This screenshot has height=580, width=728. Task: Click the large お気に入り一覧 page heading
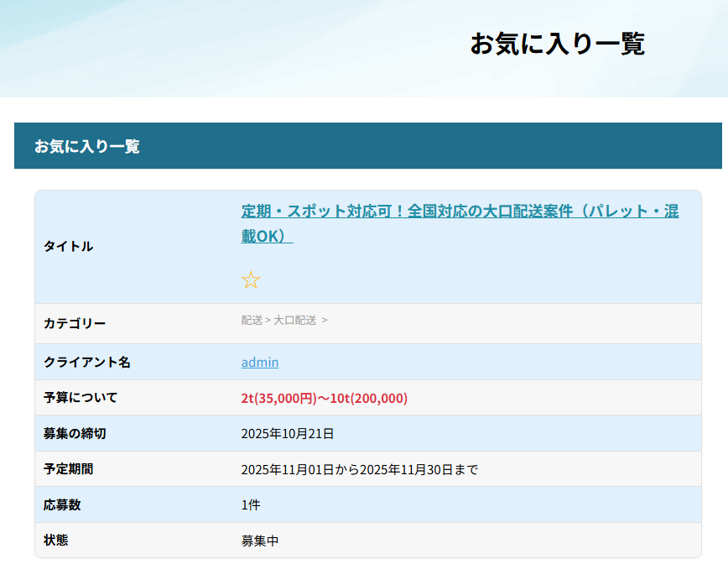point(557,44)
